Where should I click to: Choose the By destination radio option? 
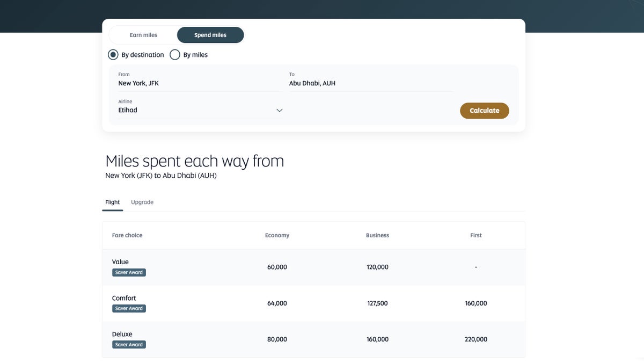(113, 55)
